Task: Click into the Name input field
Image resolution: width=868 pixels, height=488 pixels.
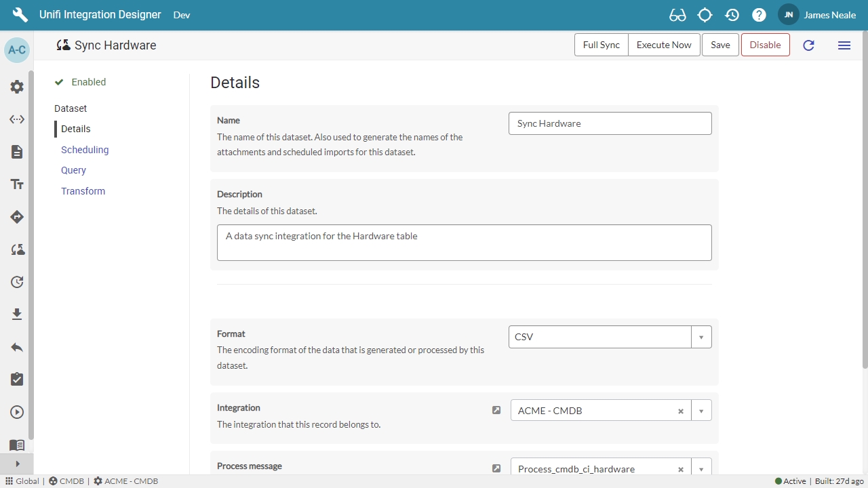Action: point(610,123)
